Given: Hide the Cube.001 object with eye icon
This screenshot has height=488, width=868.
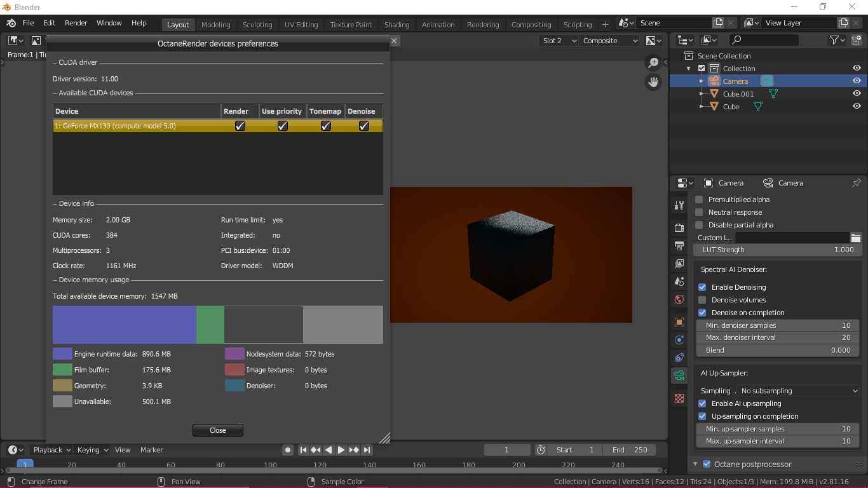Looking at the screenshot, I should (x=857, y=94).
